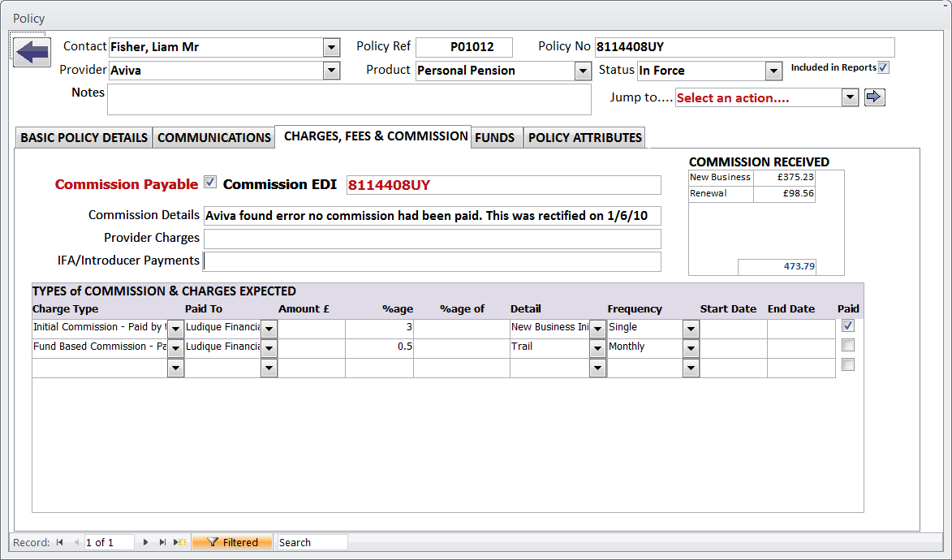Check Paid box in empty third row
The image size is (952, 560).
pyautogui.click(x=848, y=364)
